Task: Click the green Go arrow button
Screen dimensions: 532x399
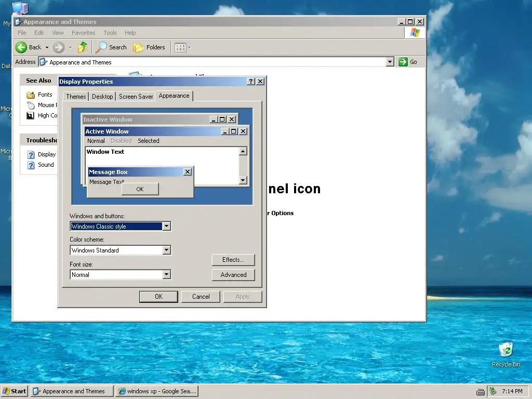Action: tap(403, 62)
